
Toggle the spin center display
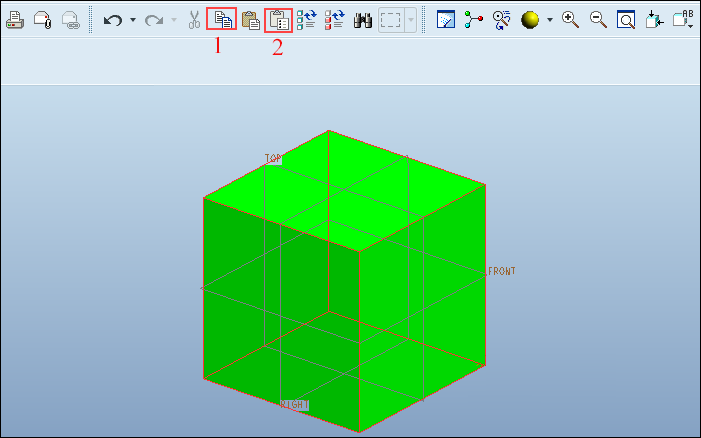coord(473,20)
